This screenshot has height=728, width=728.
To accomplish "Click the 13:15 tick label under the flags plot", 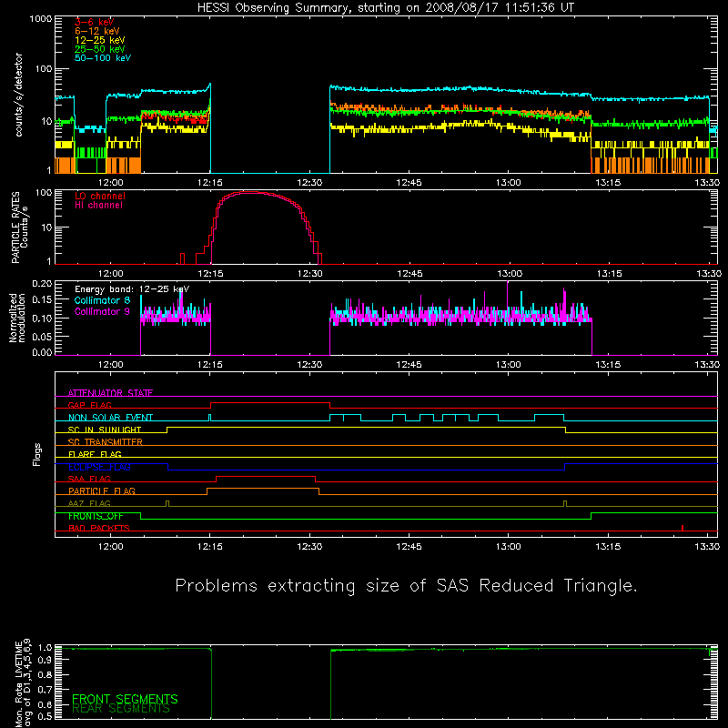I will point(608,547).
